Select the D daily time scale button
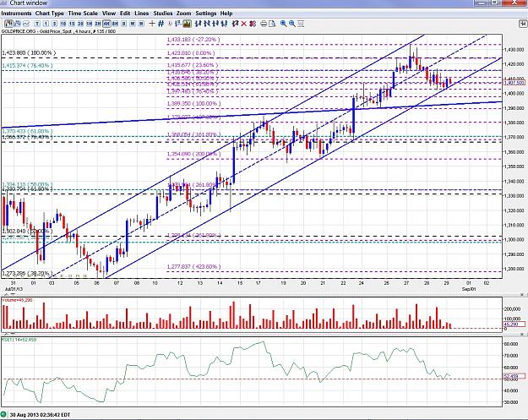This screenshot has height=420, width=528. 123,24
